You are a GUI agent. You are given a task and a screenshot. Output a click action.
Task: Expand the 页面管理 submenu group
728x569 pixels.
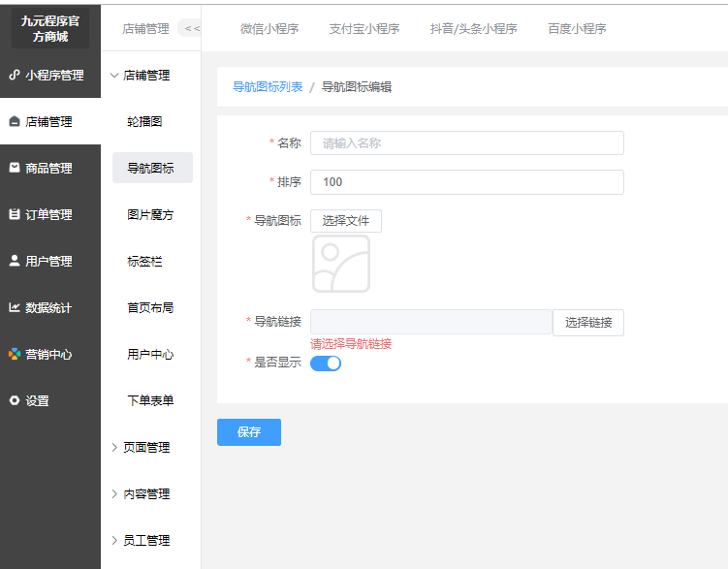tap(141, 447)
